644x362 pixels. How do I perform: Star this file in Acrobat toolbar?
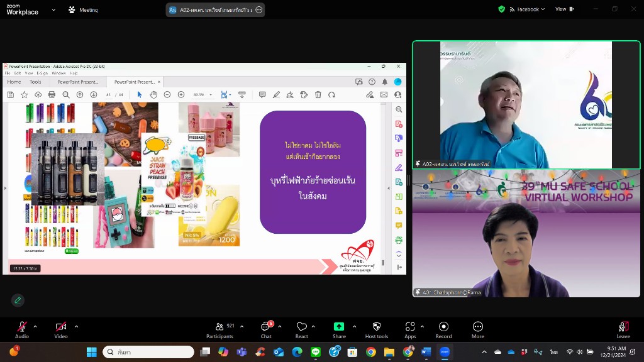(x=25, y=95)
